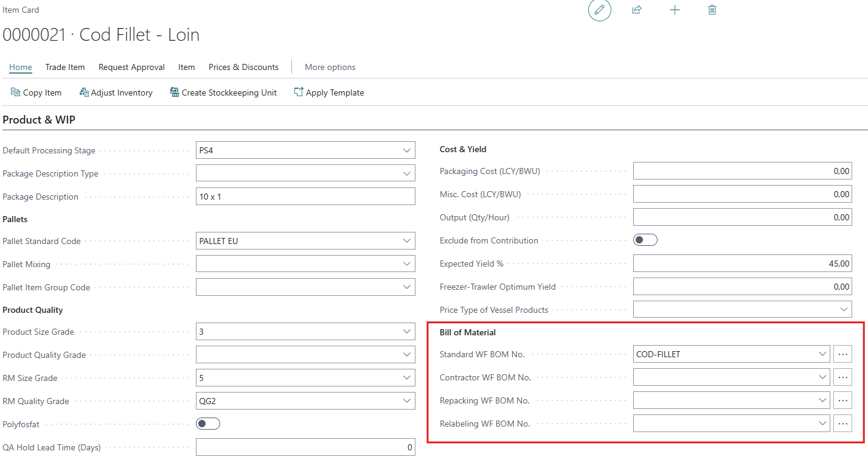Image resolution: width=868 pixels, height=468 pixels.
Task: Click More options link
Action: pos(330,67)
